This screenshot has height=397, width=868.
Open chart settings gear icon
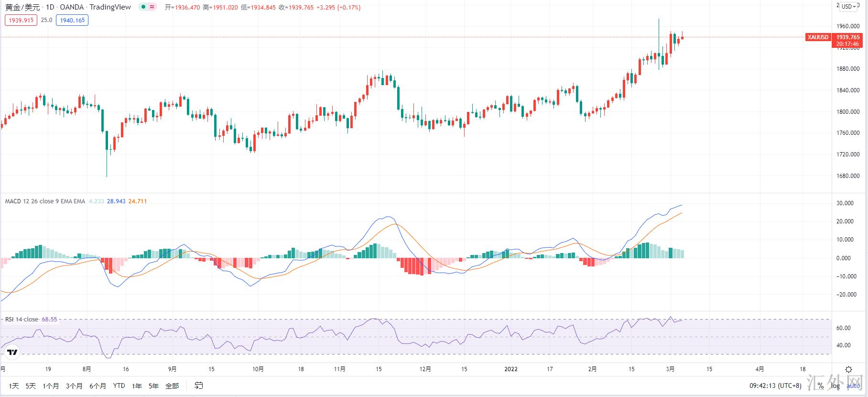pos(848,369)
